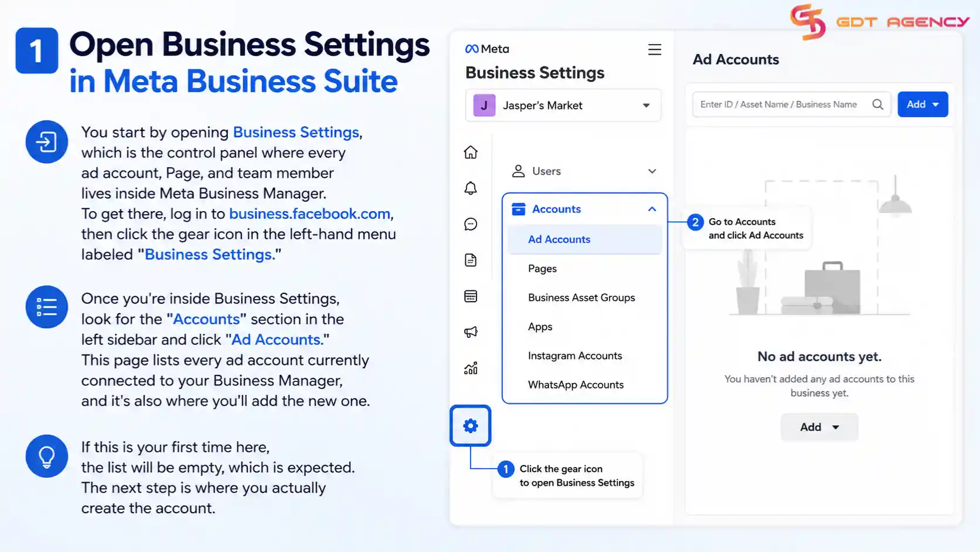Open the hamburger menu icon

[x=655, y=50]
